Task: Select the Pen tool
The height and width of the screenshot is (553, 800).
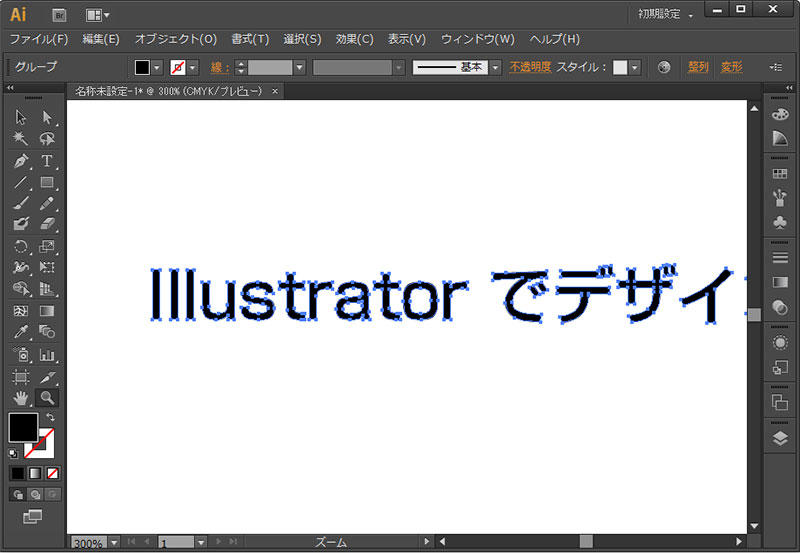Action: [20, 161]
